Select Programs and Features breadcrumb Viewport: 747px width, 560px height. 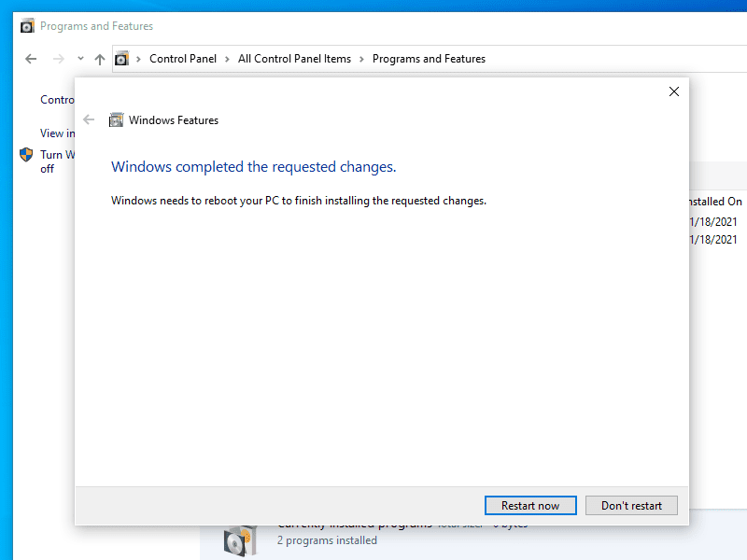pyautogui.click(x=429, y=59)
